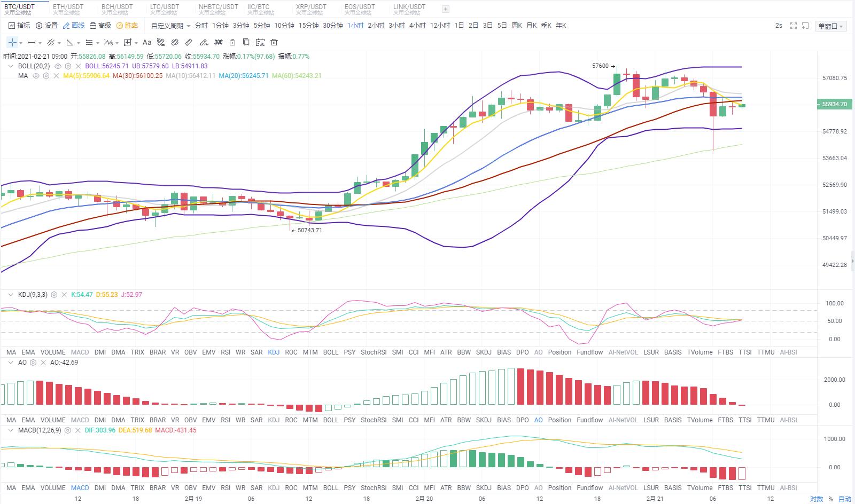Collapse the MACD(12,26,9) indicator panel
The width and height of the screenshot is (855, 504).
11,430
